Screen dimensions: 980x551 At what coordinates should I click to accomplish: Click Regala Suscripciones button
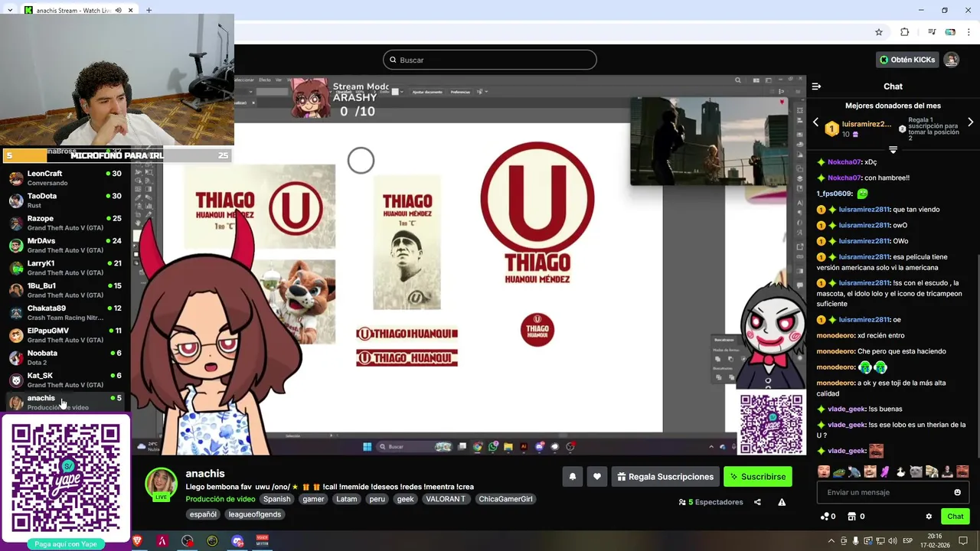point(666,477)
